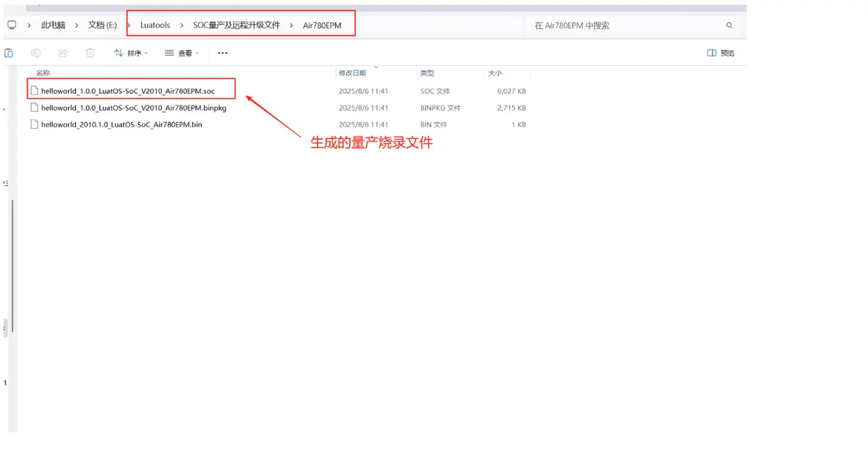Click the Paste clipboard icon in the toolbar
The height and width of the screenshot is (454, 868).
pos(9,53)
